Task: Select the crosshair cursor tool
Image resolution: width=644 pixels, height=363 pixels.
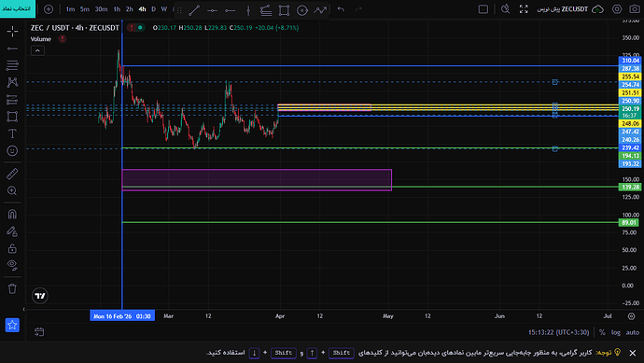Action: 12,31
